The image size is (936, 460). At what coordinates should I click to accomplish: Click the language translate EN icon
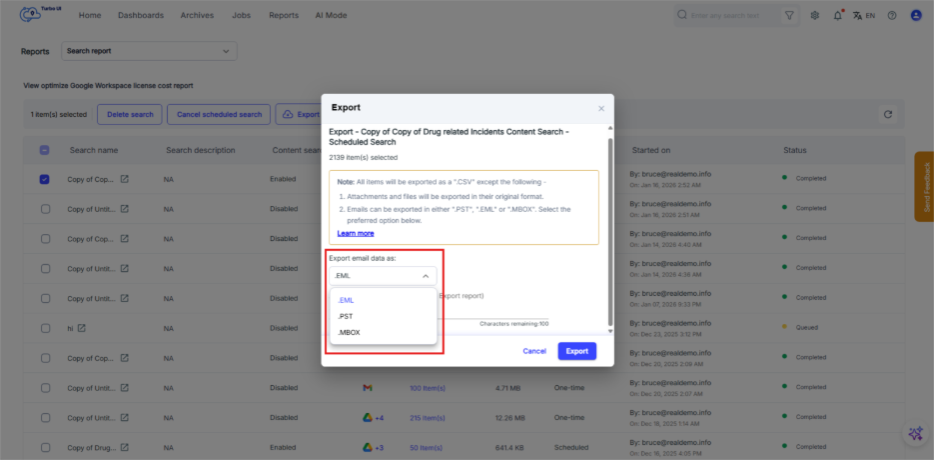pyautogui.click(x=864, y=16)
